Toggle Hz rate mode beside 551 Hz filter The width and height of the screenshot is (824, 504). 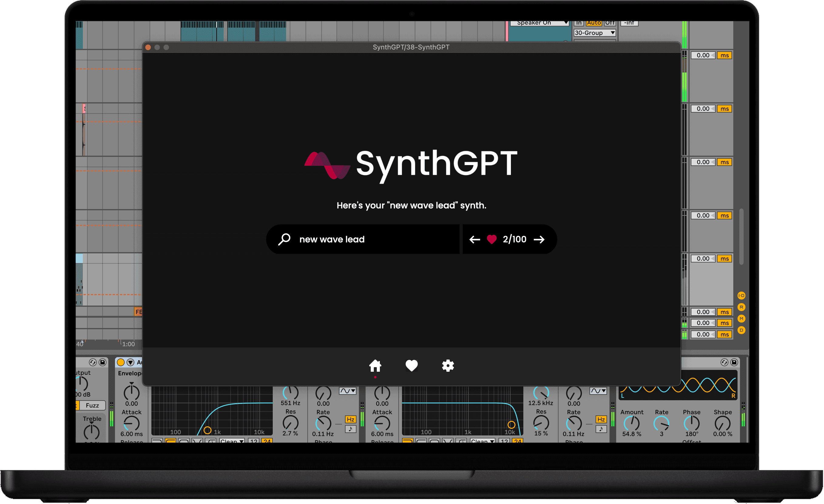coord(350,419)
